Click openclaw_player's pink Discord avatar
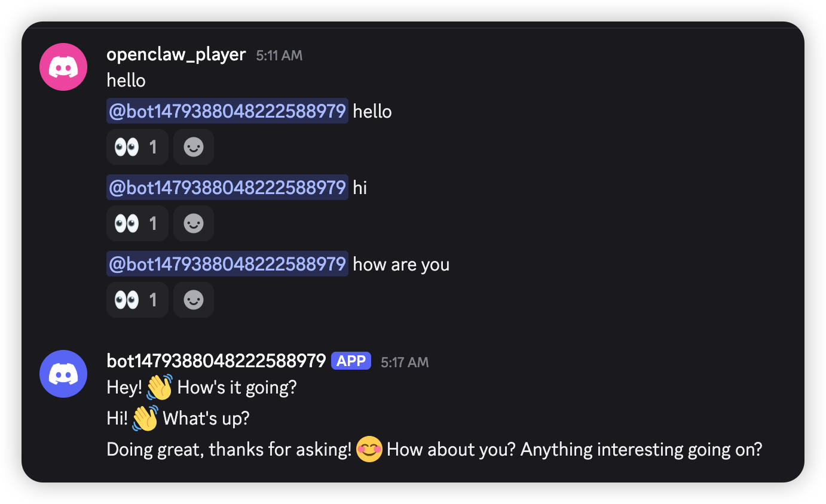This screenshot has height=504, width=826. pos(63,67)
